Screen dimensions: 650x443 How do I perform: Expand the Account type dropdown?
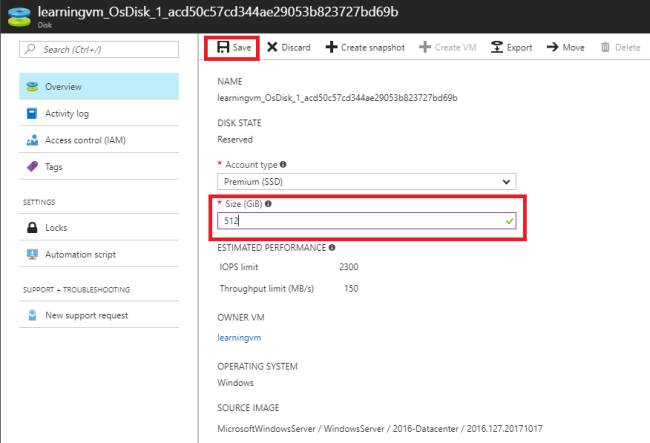366,181
